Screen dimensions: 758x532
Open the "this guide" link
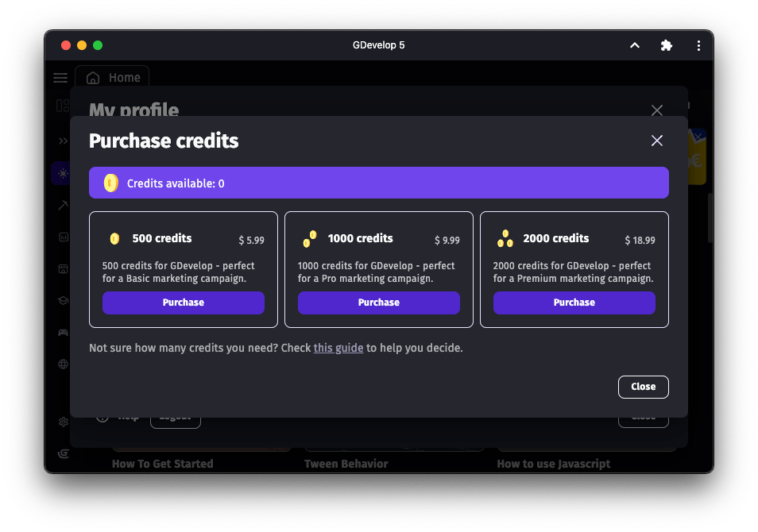pos(338,348)
